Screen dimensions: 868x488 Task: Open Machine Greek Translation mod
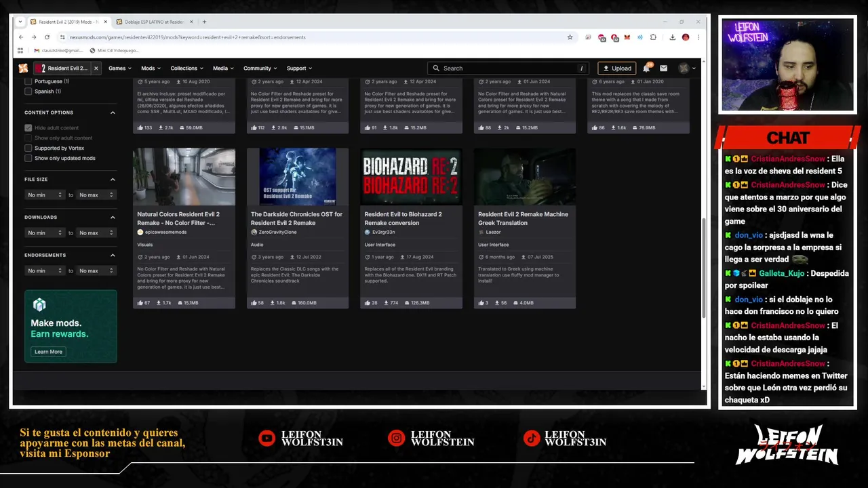tap(523, 218)
